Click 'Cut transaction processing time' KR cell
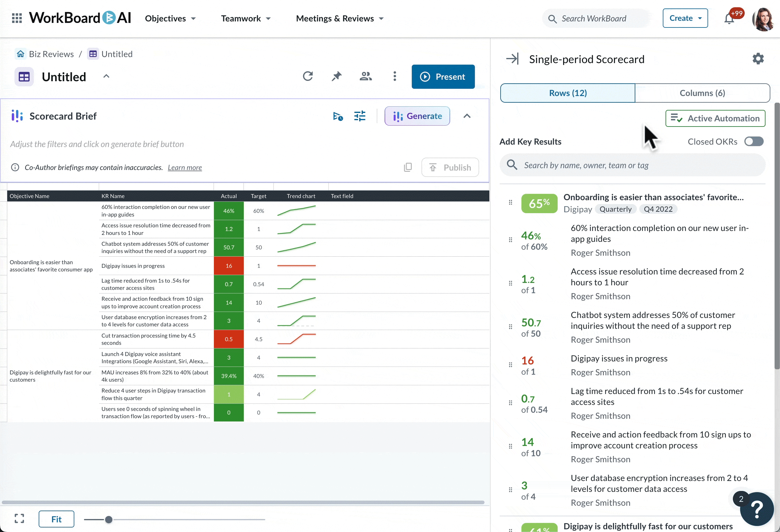Screen dimensions: 780x532 (x=156, y=339)
